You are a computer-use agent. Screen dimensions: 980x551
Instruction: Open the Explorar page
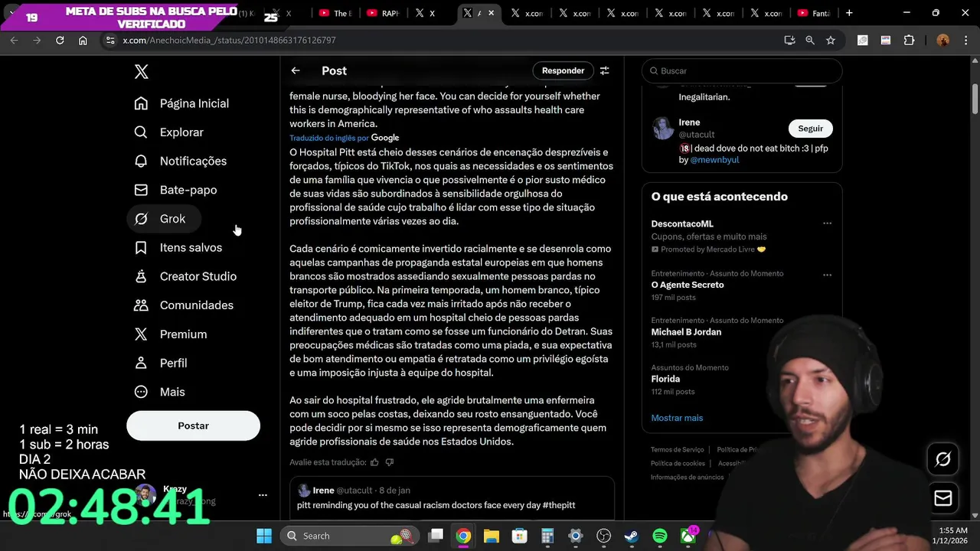[169, 132]
